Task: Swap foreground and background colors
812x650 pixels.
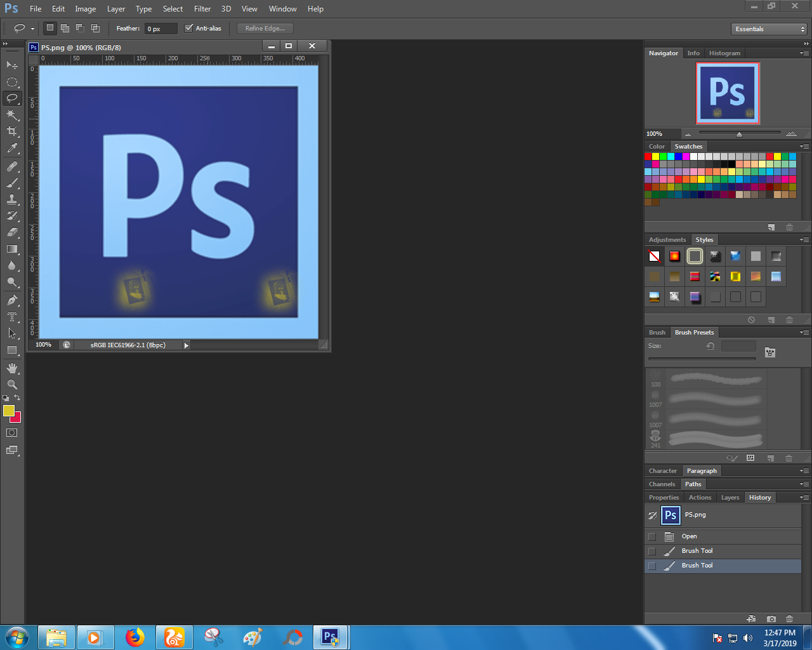Action: click(17, 398)
